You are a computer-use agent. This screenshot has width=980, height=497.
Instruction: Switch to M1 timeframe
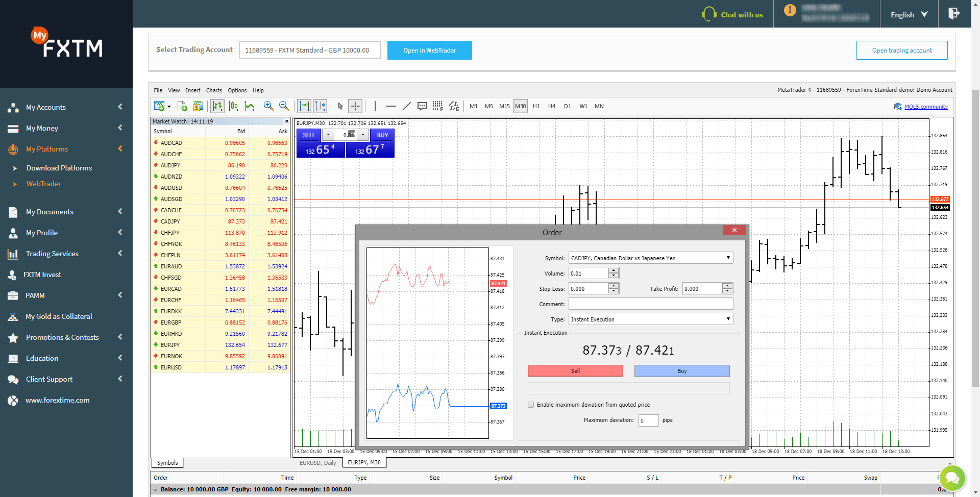(x=474, y=106)
